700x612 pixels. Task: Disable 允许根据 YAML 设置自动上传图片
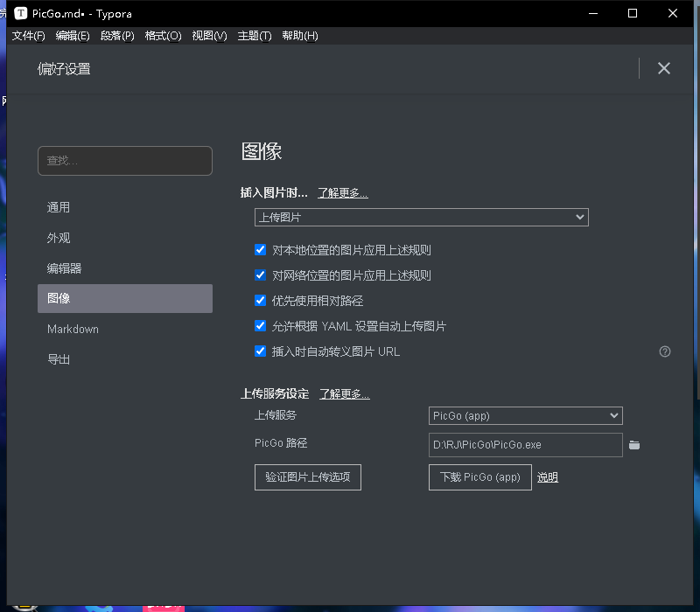pyautogui.click(x=260, y=326)
